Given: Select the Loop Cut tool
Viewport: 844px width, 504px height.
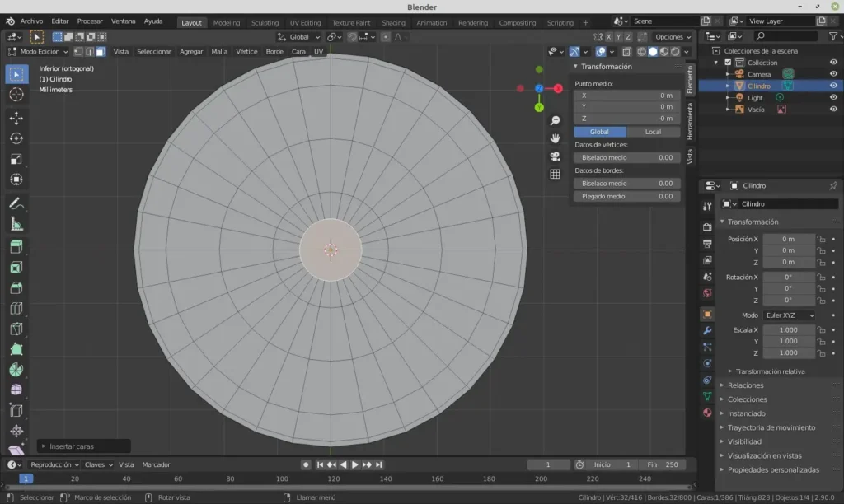Looking at the screenshot, I should point(16,308).
